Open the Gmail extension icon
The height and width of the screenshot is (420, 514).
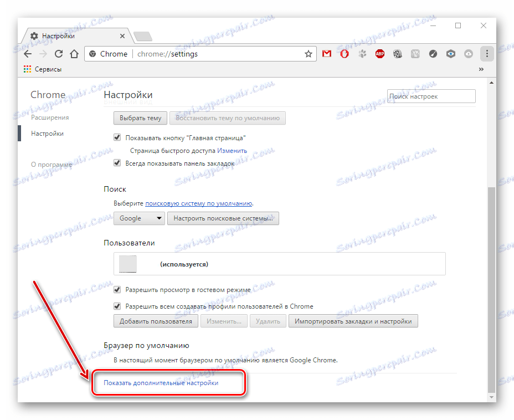(x=326, y=54)
